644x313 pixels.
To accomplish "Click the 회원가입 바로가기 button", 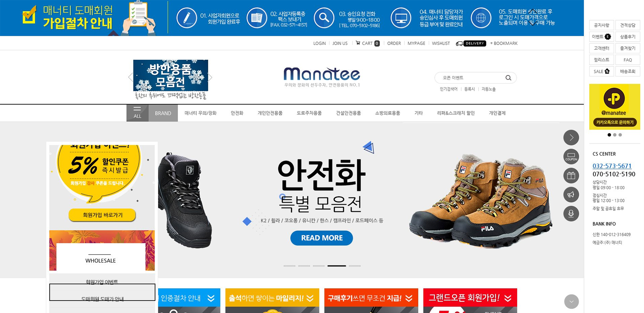I will coord(102,215).
